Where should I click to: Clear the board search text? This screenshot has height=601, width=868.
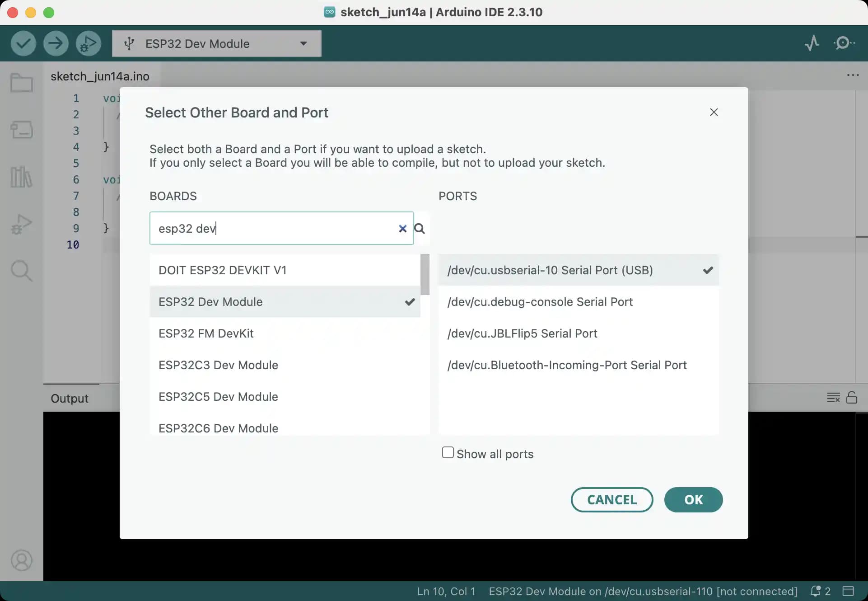pyautogui.click(x=402, y=229)
